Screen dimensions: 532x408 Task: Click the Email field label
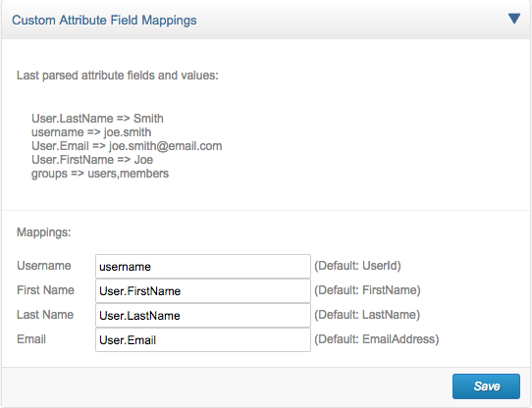[x=31, y=338]
